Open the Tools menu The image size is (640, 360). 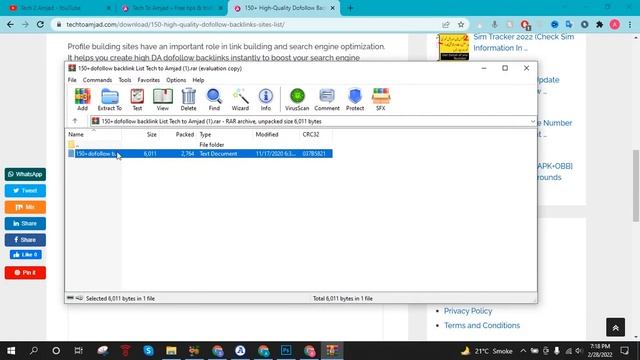125,80
